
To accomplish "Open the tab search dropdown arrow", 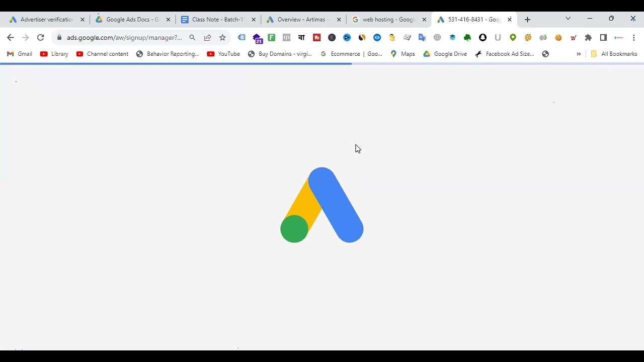I will tap(568, 19).
